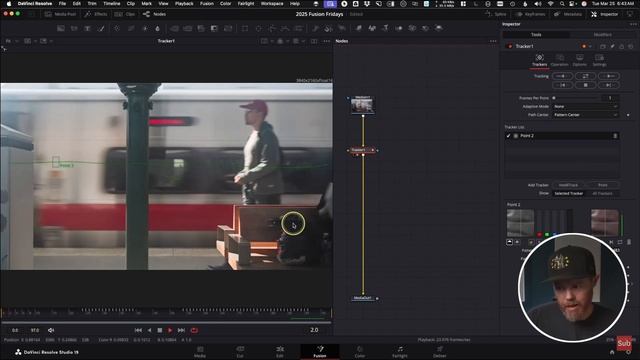Click Track Center bidirectional button
The height and width of the screenshot is (360, 640).
586,76
